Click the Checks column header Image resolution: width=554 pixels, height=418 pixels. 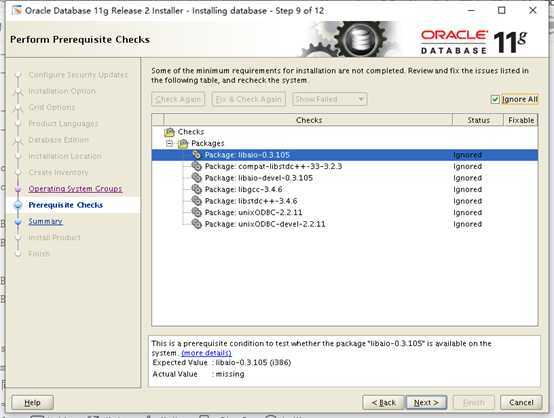[x=309, y=120]
